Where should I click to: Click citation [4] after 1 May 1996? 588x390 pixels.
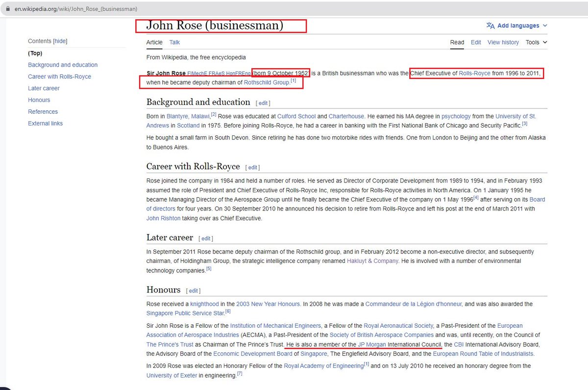[475, 197]
